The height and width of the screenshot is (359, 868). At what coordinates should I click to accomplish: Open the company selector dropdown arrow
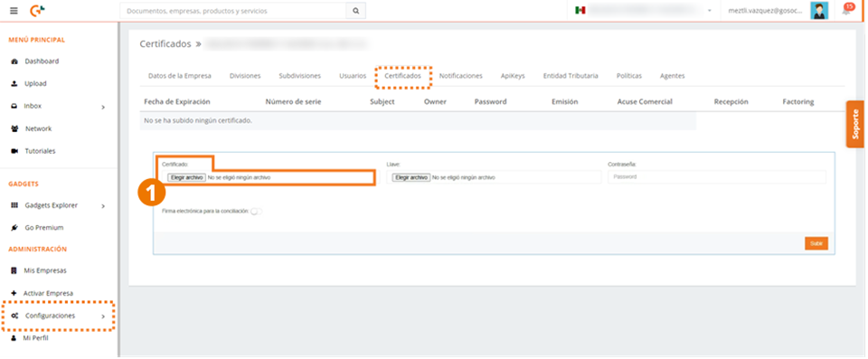[x=709, y=11]
